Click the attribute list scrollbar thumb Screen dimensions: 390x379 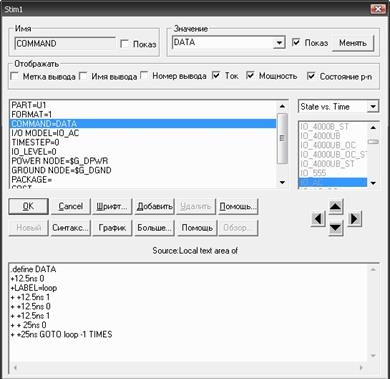pyautogui.click(x=282, y=138)
